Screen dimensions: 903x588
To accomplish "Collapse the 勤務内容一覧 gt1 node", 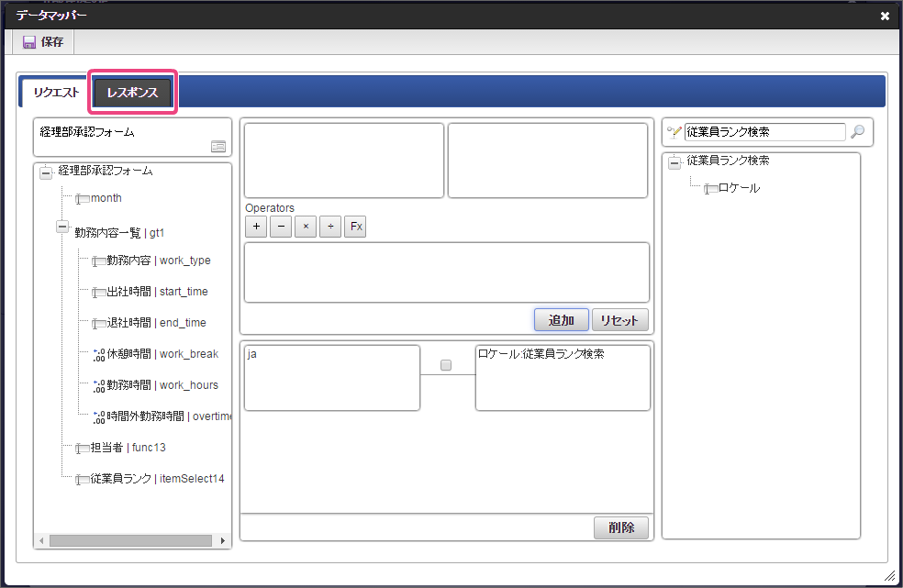I will 62,227.
